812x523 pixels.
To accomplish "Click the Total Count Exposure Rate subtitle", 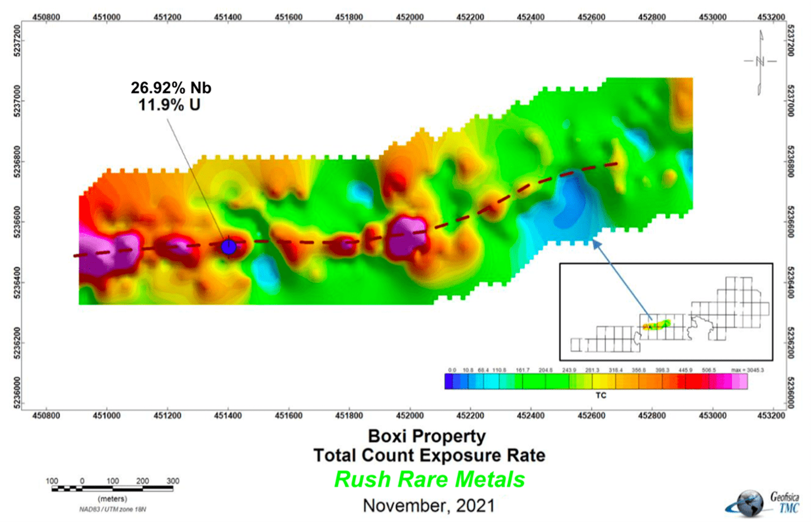I will click(429, 455).
